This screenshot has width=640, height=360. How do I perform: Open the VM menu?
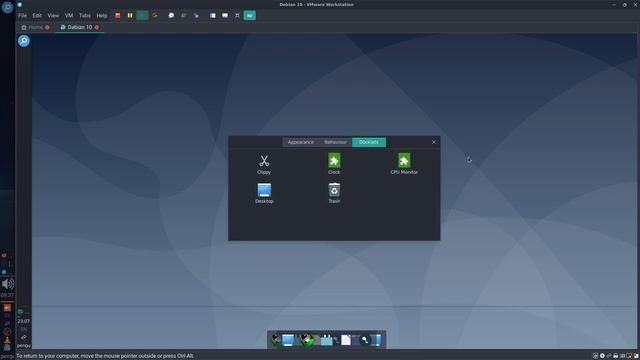pyautogui.click(x=69, y=16)
